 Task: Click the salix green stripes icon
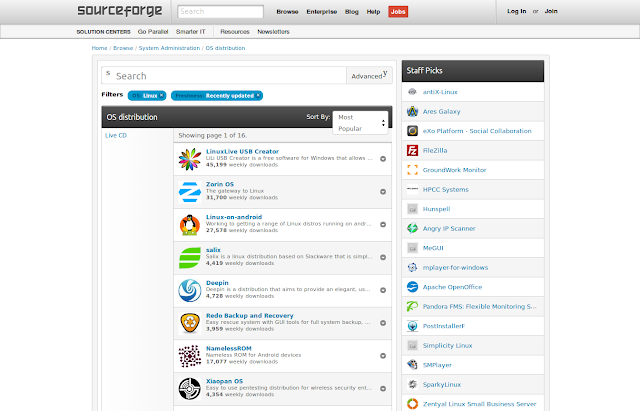tap(190, 258)
